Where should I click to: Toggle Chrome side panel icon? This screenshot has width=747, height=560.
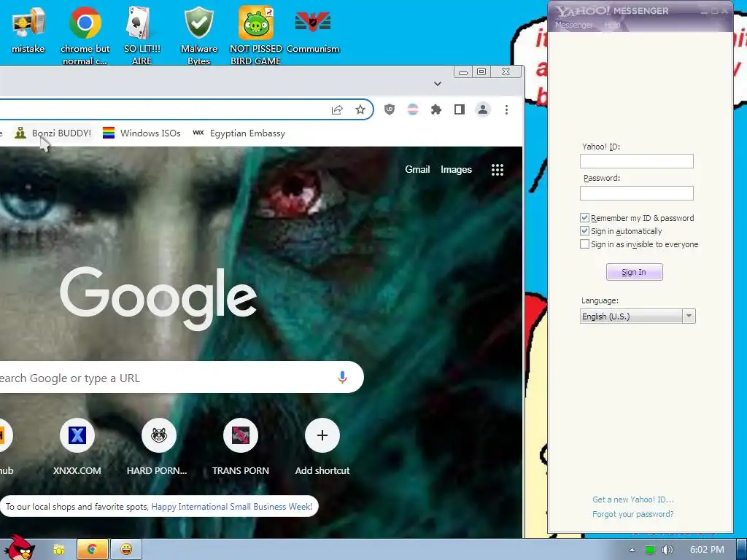(460, 110)
